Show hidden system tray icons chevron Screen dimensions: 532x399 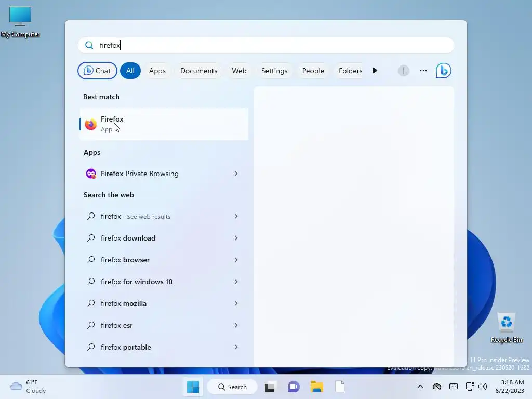click(x=420, y=387)
